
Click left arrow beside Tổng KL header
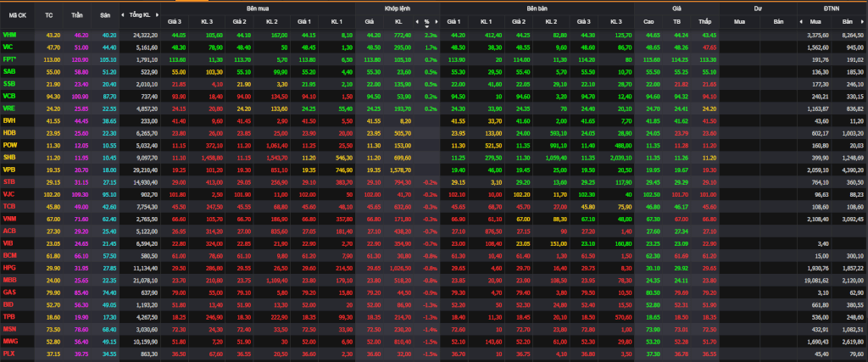[123, 15]
